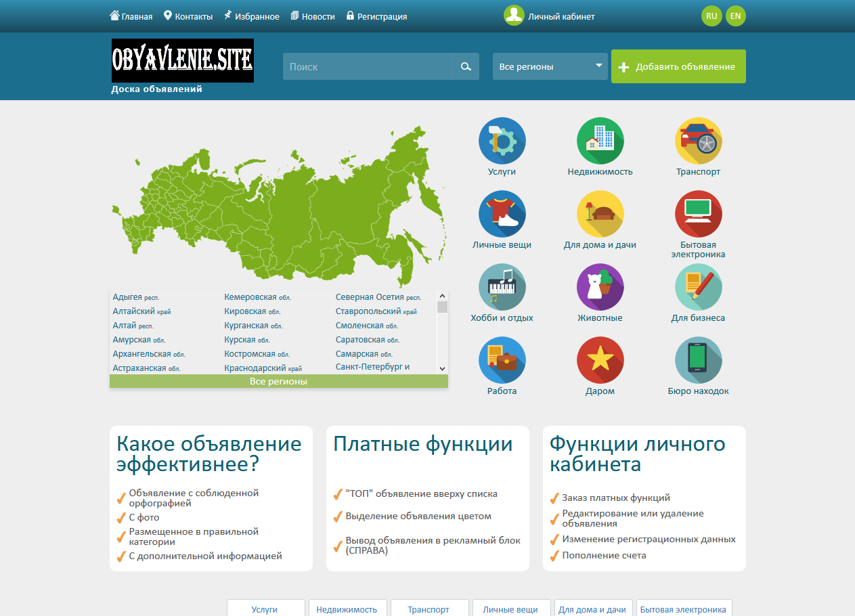Open the Услуги category icon
The height and width of the screenshot is (616, 855).
[502, 141]
